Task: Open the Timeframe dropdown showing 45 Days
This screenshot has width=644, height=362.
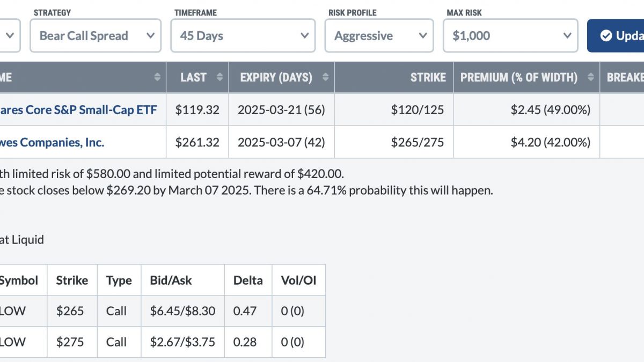Action: pyautogui.click(x=243, y=36)
